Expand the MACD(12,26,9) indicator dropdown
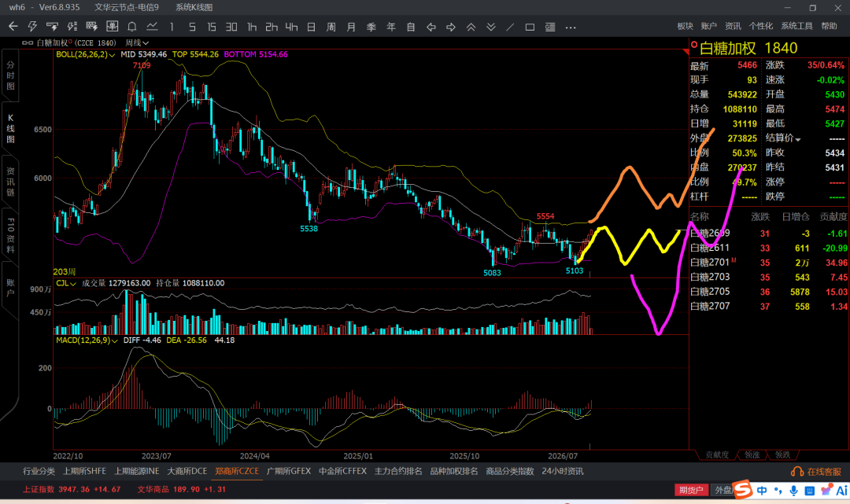The image size is (850, 504). 87,340
